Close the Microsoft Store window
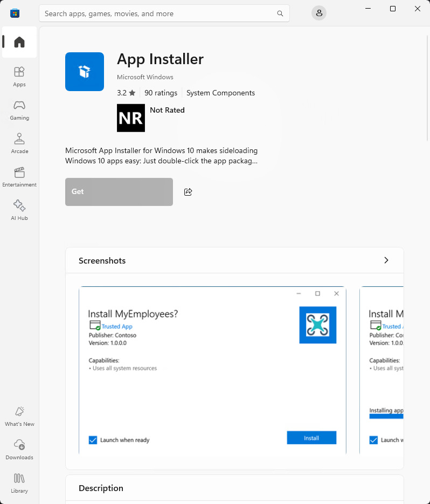 [418, 9]
